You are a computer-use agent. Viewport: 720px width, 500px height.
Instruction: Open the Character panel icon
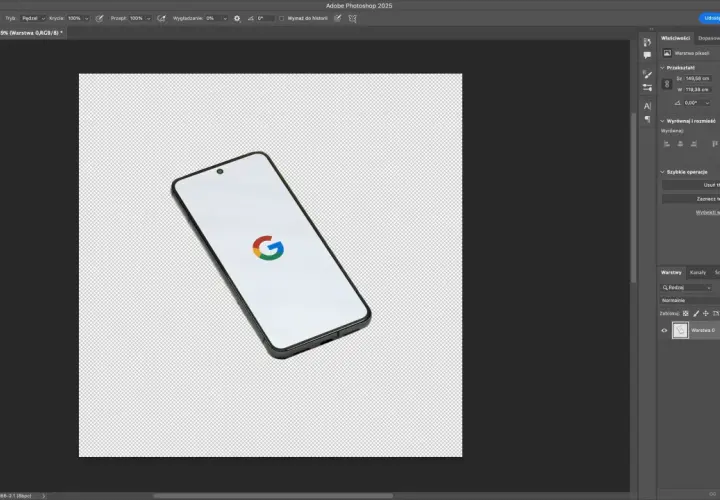click(647, 106)
